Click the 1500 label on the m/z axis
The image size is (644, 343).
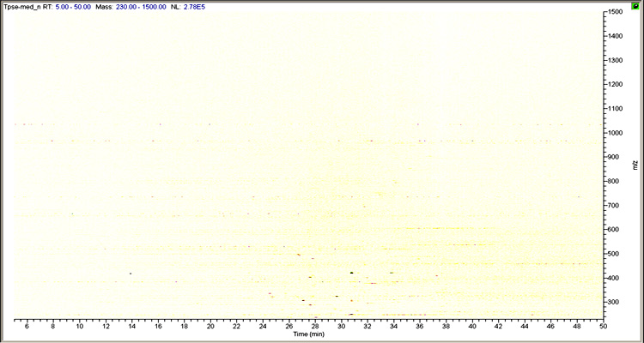[615, 12]
